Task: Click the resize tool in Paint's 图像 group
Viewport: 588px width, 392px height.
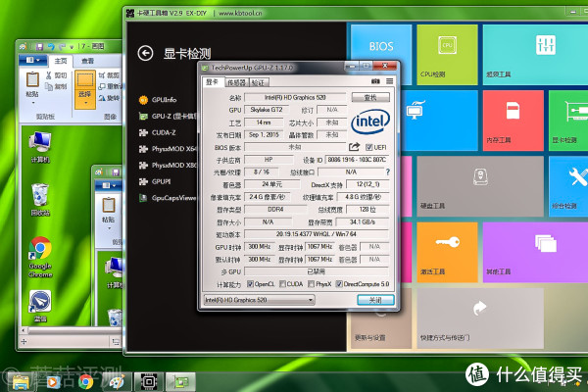Action: [109, 86]
